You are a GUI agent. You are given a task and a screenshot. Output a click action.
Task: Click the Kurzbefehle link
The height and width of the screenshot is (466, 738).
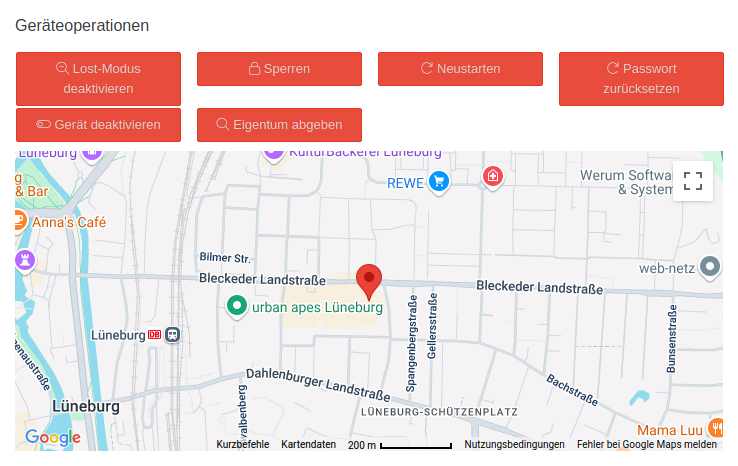[x=242, y=445]
